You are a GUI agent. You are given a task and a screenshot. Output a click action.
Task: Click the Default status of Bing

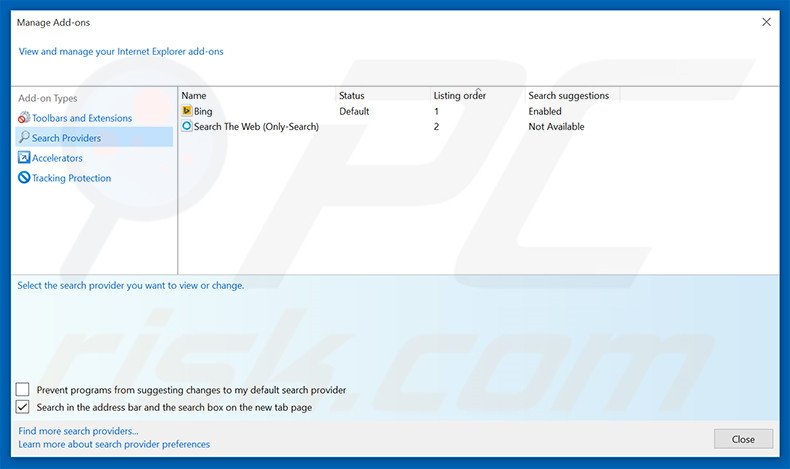354,111
